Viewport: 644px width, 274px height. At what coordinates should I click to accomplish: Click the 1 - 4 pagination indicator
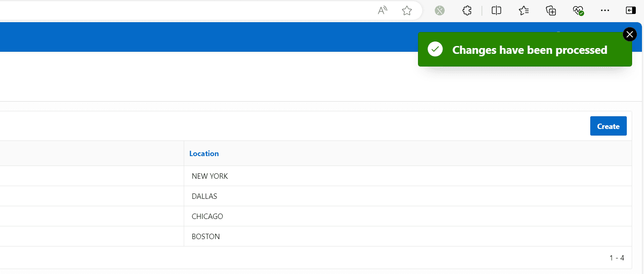click(617, 258)
